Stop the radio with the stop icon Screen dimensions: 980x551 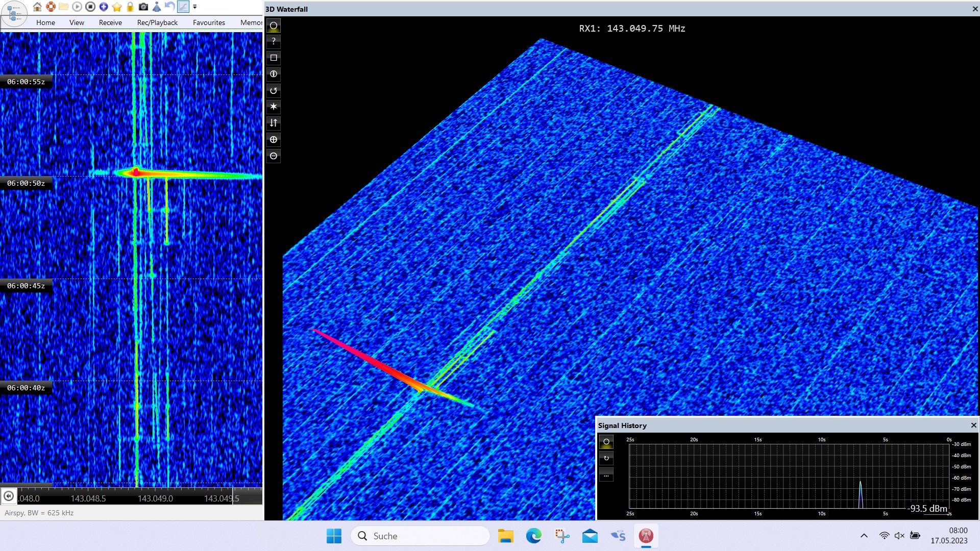(90, 7)
